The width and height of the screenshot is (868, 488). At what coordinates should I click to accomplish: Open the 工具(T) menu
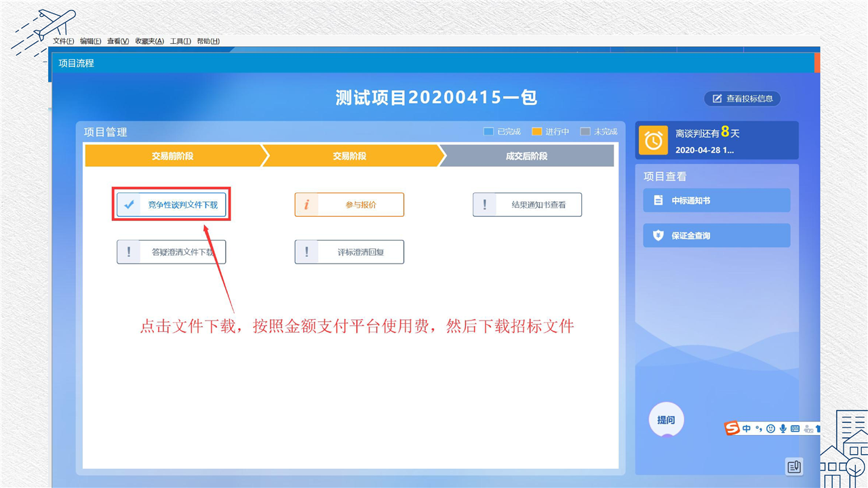coord(180,41)
